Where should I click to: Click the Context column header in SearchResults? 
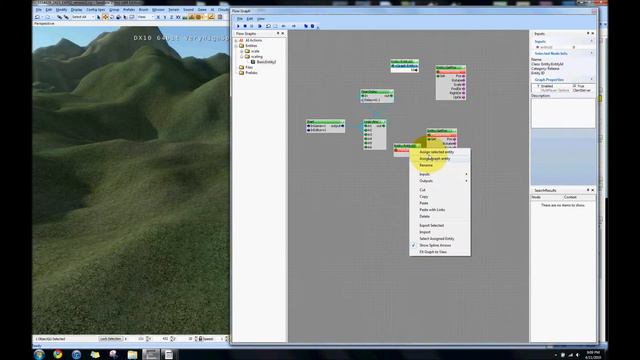coord(579,197)
